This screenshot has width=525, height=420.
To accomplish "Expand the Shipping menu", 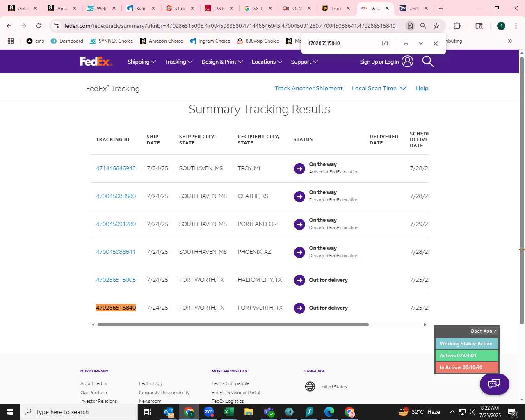I will click(142, 62).
